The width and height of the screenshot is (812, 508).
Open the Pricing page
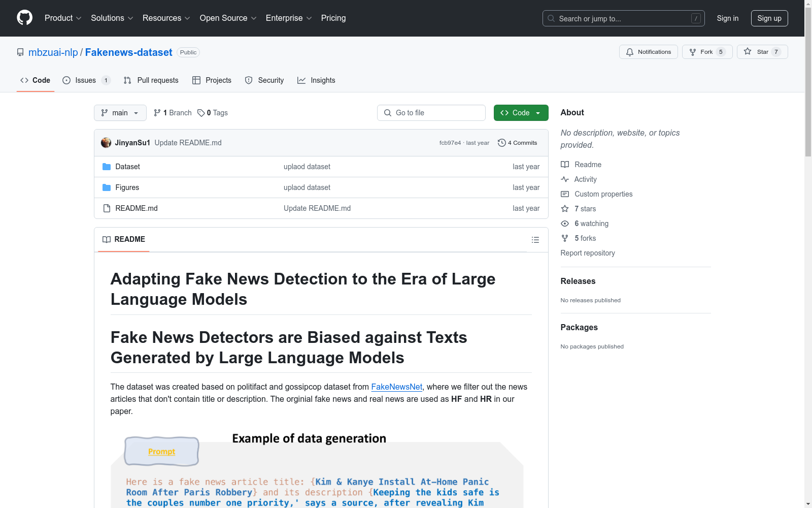coord(333,18)
